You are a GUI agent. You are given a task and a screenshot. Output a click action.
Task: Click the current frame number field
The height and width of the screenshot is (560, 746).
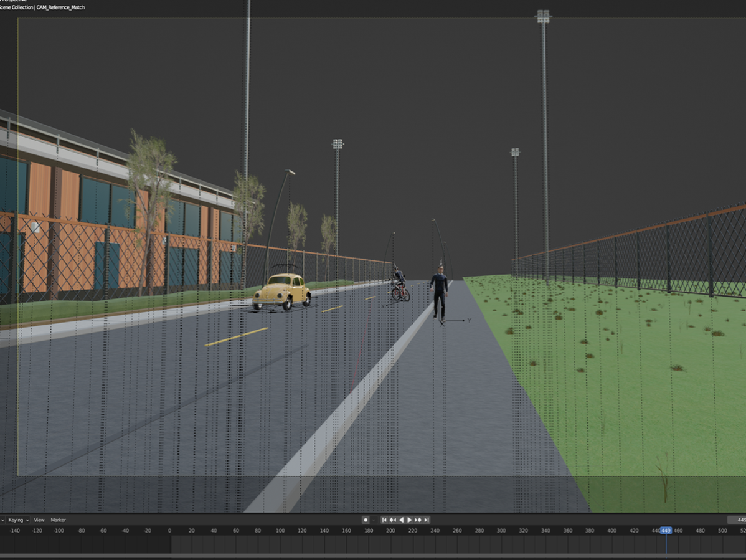[x=737, y=520]
